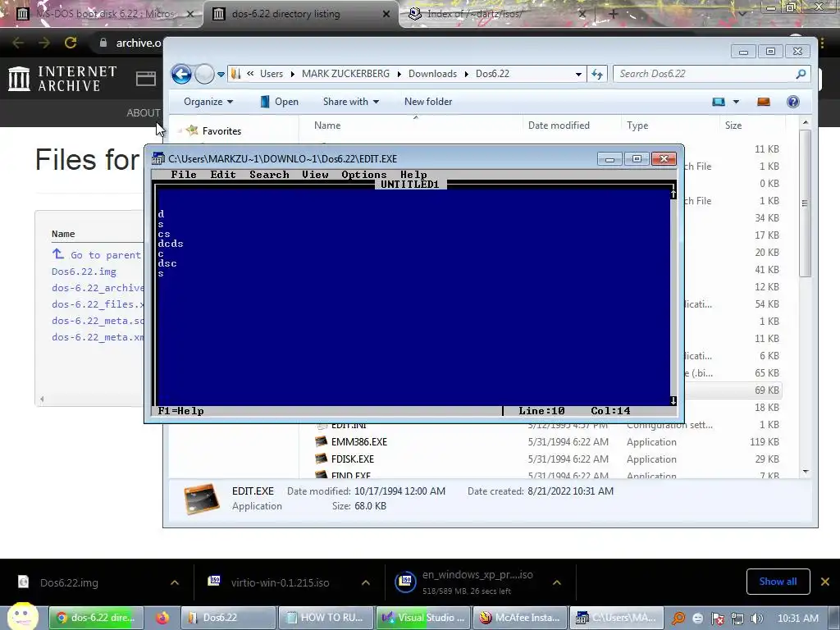Click Go to parent directory link
This screenshot has width=840, height=630.
pos(98,254)
